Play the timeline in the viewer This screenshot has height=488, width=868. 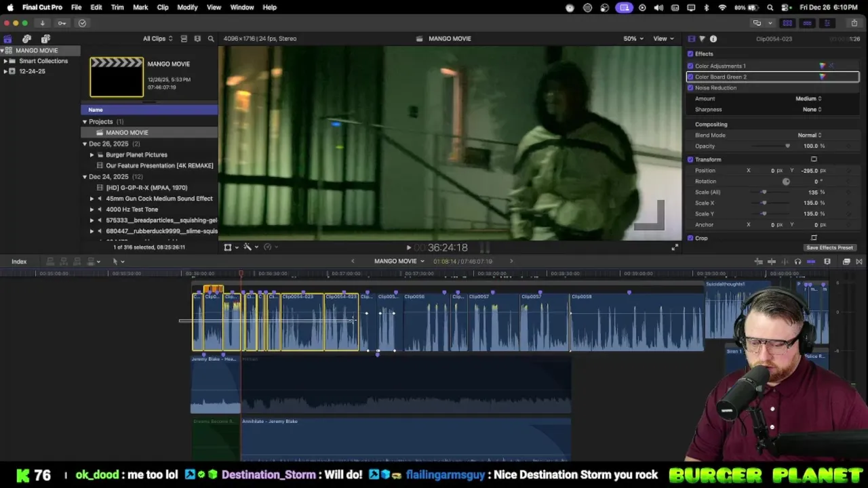[408, 248]
